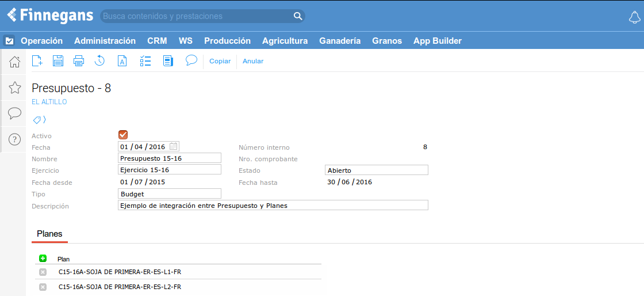644x296 pixels.
Task: Click the report pages toolbar icon
Action: [168, 61]
